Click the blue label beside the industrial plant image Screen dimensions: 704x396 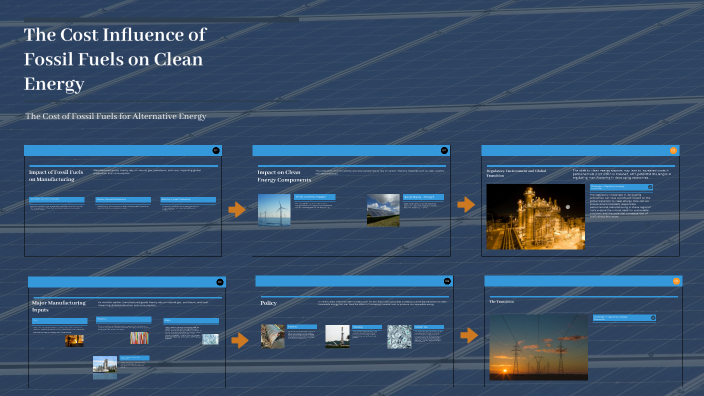coord(135,358)
